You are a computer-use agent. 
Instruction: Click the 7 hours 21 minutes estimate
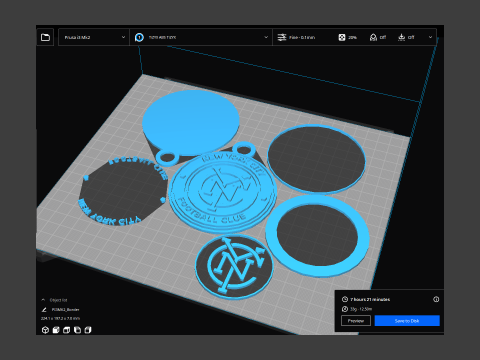370,299
